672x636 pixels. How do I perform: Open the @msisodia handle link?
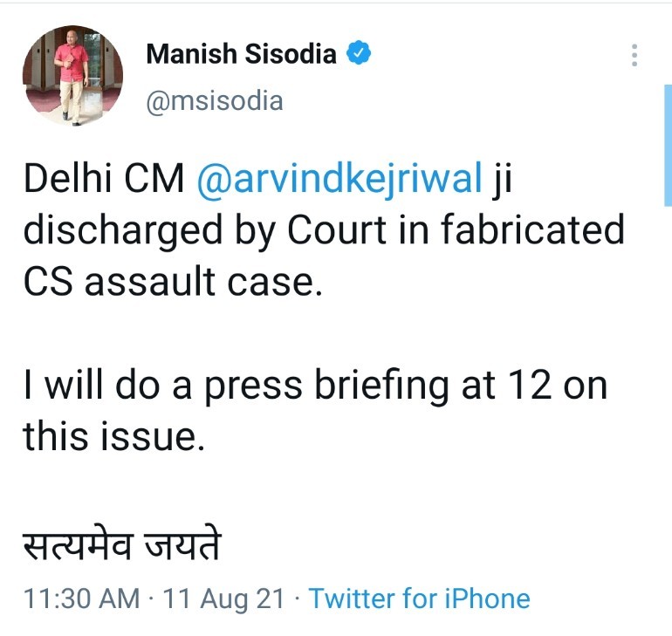pyautogui.click(x=215, y=100)
